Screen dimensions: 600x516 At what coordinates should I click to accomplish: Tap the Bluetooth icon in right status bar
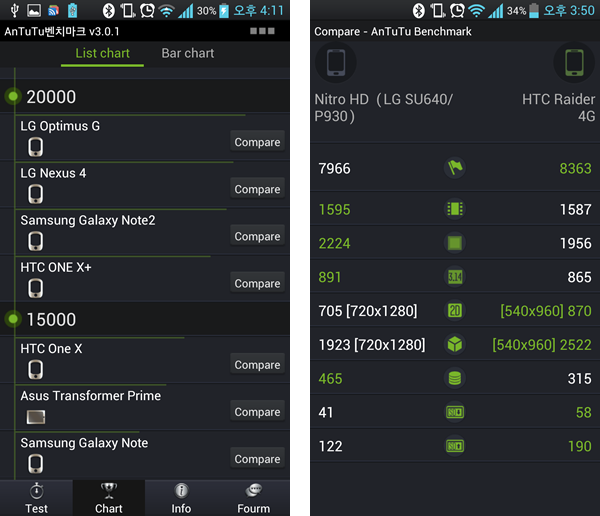[418, 10]
